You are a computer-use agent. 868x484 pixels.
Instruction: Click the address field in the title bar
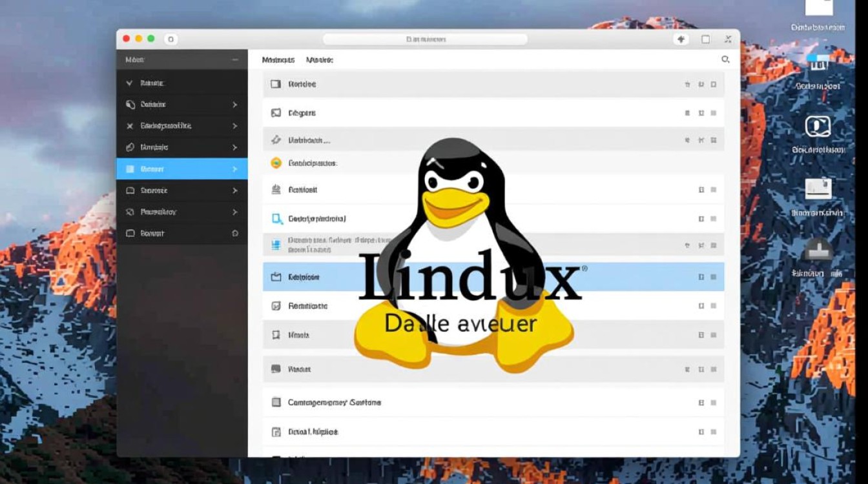click(x=425, y=39)
